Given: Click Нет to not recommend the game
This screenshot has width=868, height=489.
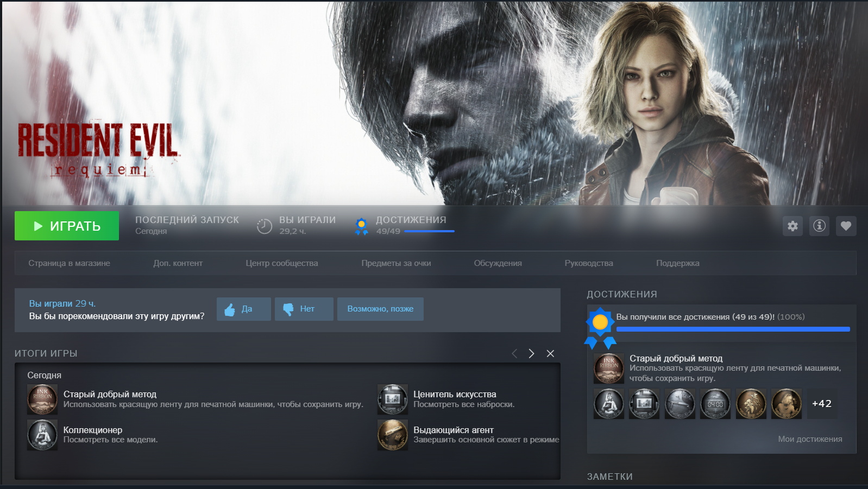Looking at the screenshot, I should click(x=304, y=309).
